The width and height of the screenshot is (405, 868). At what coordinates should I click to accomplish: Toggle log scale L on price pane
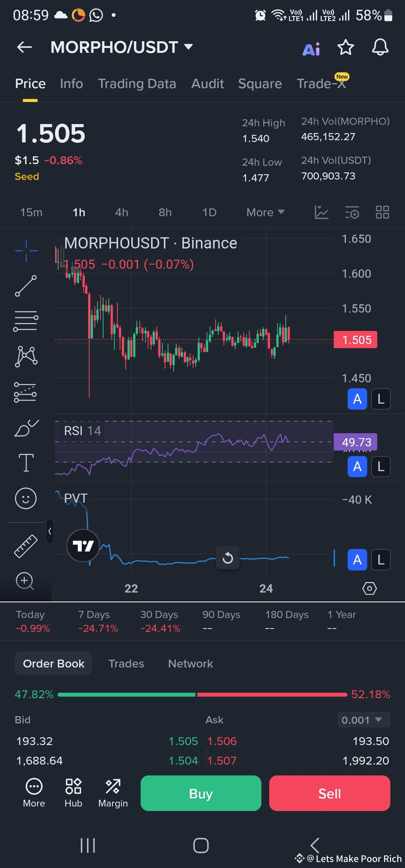pos(381,399)
